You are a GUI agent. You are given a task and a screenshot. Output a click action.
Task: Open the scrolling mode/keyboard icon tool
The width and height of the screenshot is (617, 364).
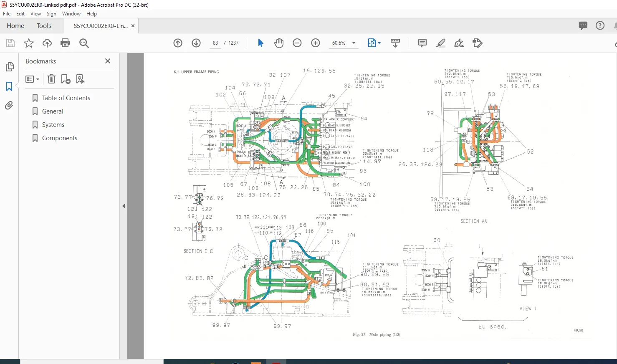click(395, 43)
